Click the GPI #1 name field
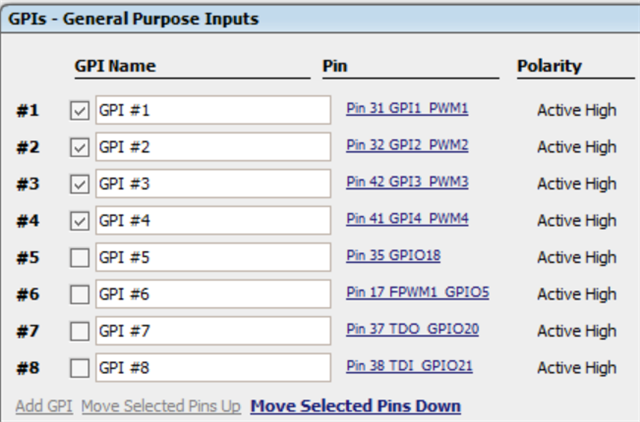The image size is (640, 422). 212,111
